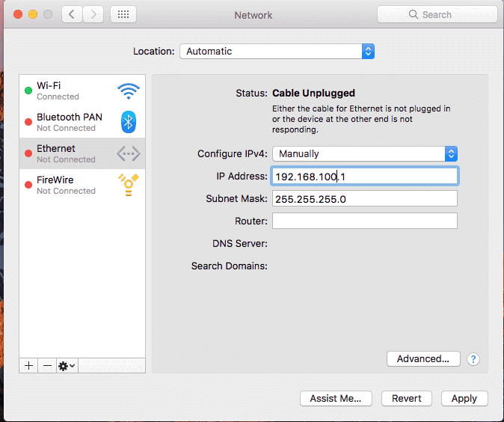Click the Assist Me button

pos(336,399)
